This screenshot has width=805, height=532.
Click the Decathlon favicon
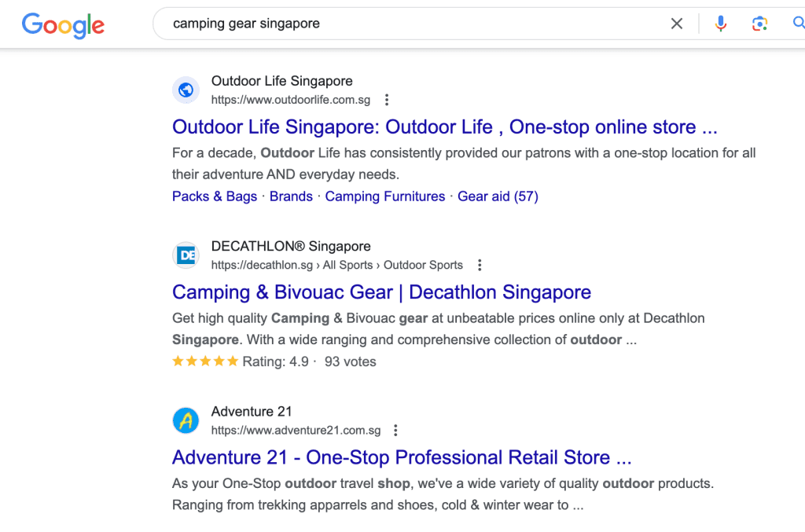pos(186,255)
